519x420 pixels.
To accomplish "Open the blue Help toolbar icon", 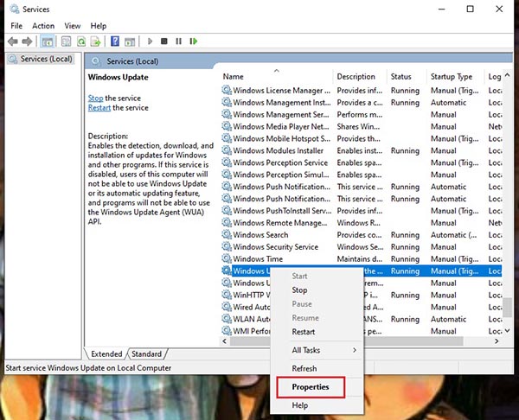I will pos(115,41).
